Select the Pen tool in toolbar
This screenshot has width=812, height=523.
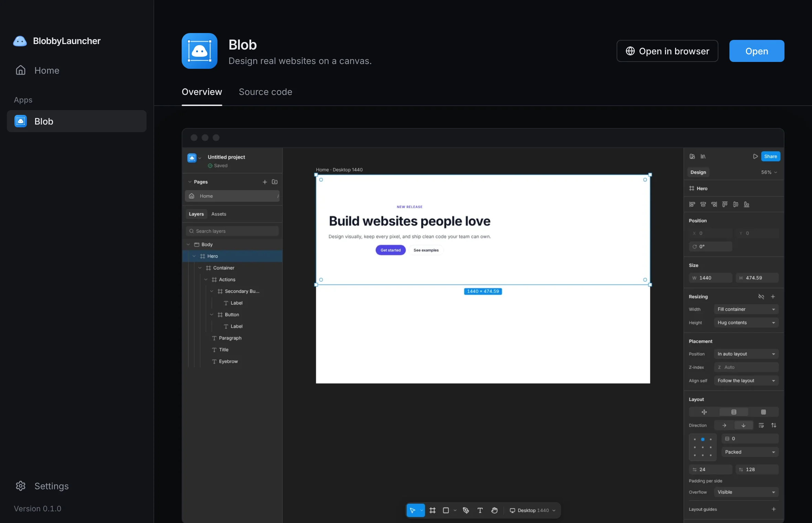coord(466,510)
